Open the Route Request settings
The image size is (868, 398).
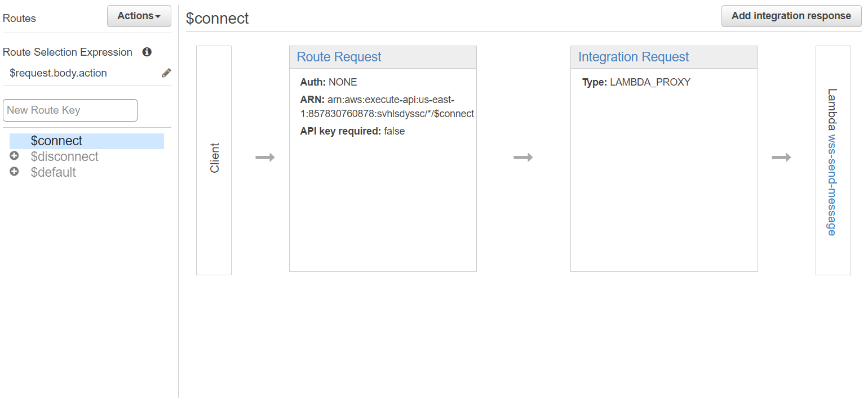[x=339, y=57]
